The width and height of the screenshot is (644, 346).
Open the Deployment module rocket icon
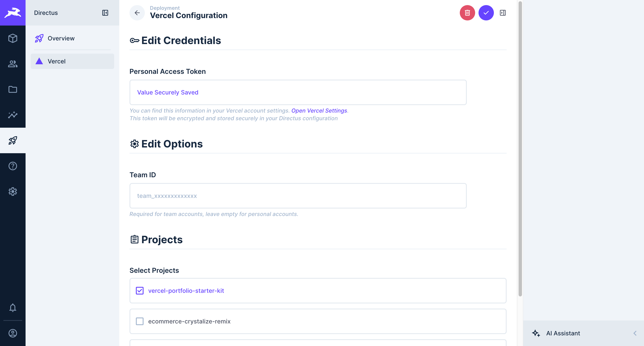(13, 141)
